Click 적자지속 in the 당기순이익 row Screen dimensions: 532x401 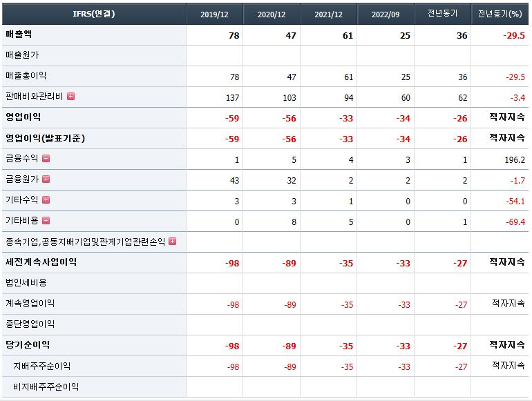(507, 344)
